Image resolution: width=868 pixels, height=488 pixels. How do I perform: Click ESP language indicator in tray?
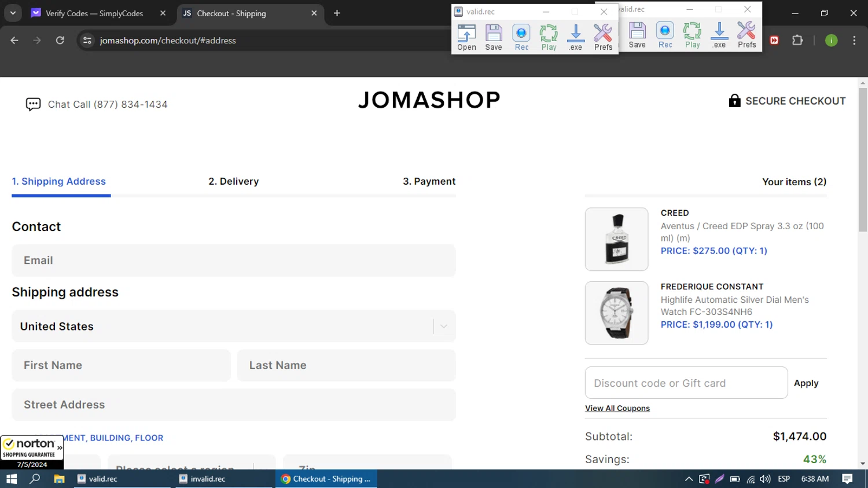(784, 479)
